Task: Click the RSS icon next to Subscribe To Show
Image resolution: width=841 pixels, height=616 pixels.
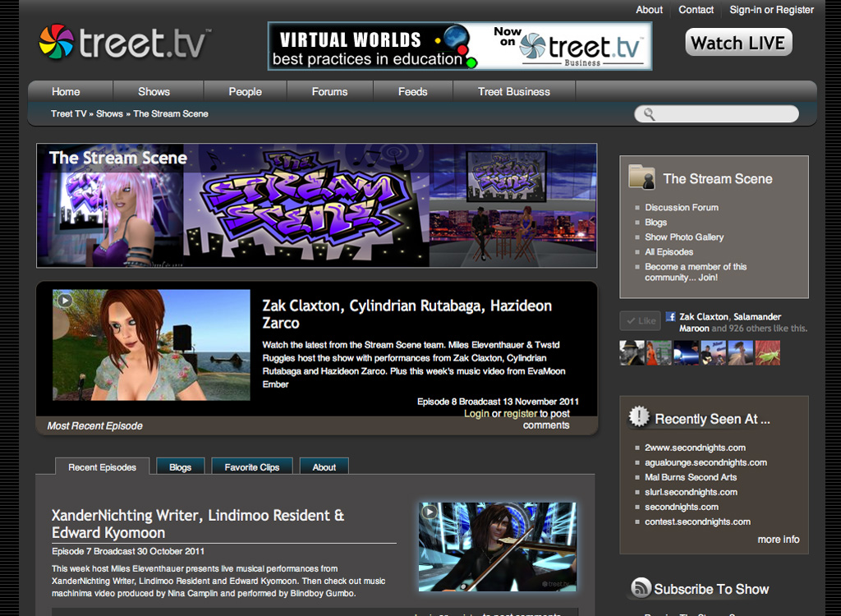Action: click(640, 588)
